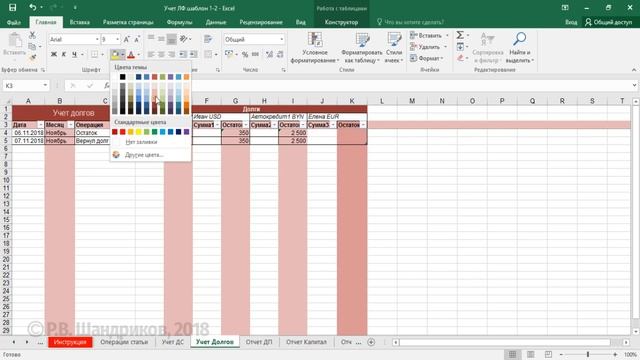This screenshot has width=640, height=360.
Task: Toggle align text left
Action: [151, 54]
